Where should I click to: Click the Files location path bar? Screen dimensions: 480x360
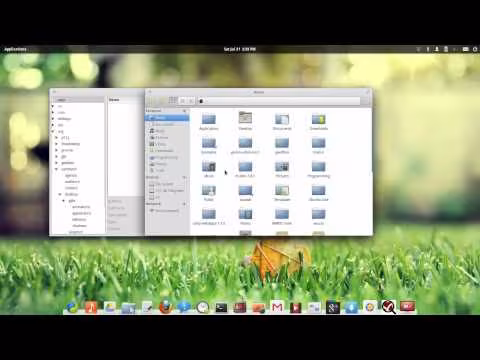click(x=279, y=100)
